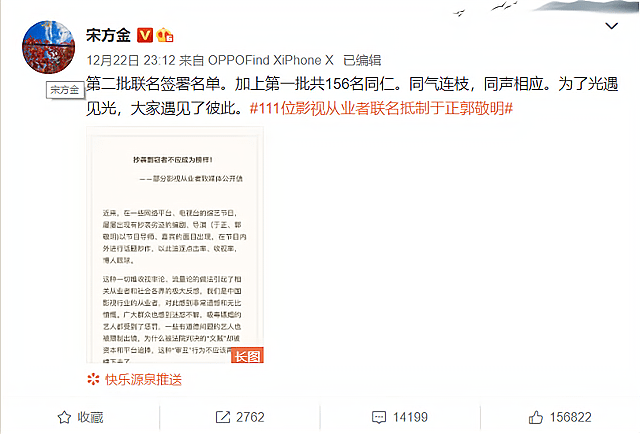Open the long image thumbnail of the letter

175,245
